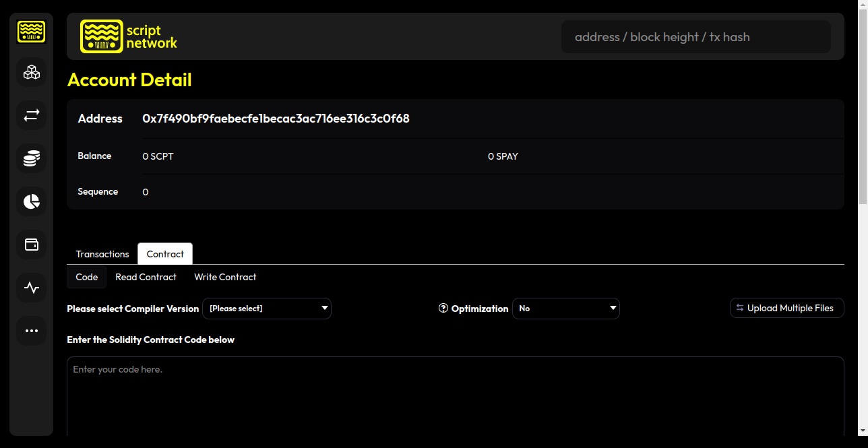Open the Read Contract sub-tab
This screenshot has height=448, width=868.
click(146, 277)
